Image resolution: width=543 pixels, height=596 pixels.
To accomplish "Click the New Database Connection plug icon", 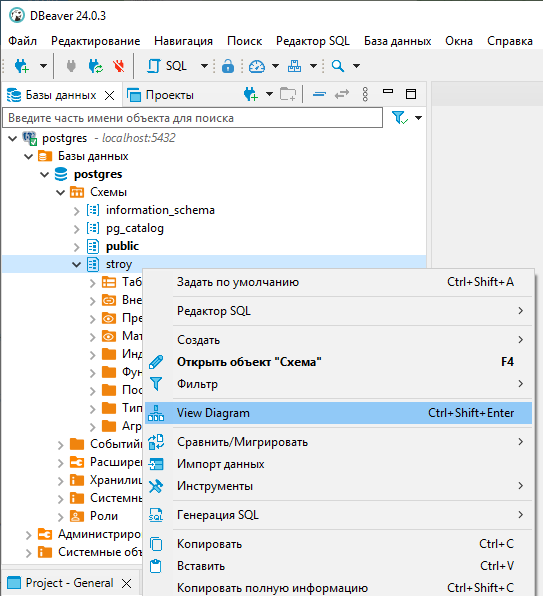I will [x=22, y=66].
